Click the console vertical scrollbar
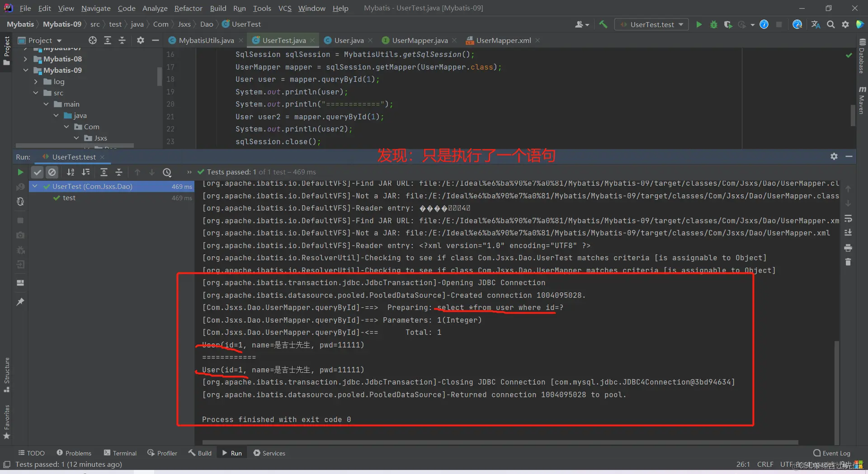The image size is (868, 474). [x=837, y=393]
